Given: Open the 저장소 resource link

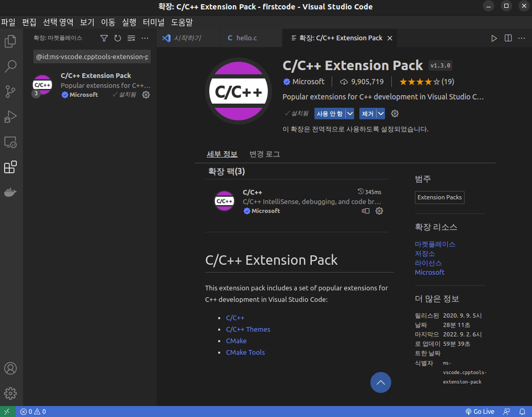Looking at the screenshot, I should pyautogui.click(x=425, y=254).
